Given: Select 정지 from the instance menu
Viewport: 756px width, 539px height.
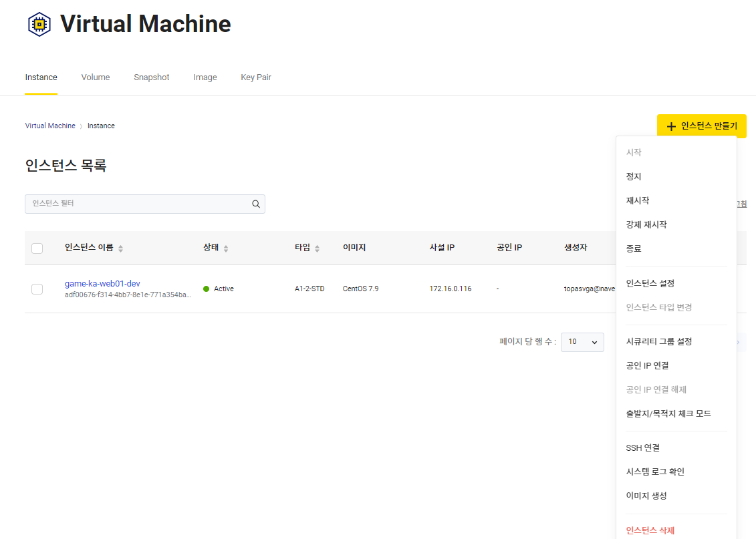Looking at the screenshot, I should coord(633,176).
